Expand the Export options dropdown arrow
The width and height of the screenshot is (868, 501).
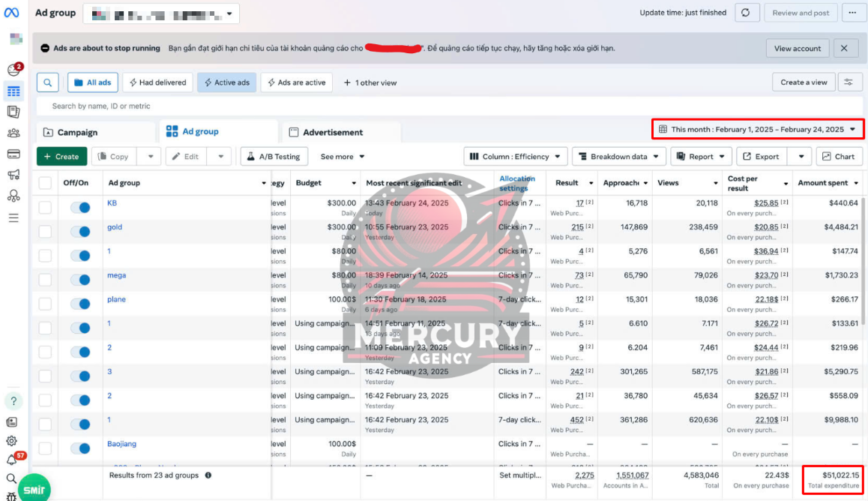pyautogui.click(x=801, y=157)
